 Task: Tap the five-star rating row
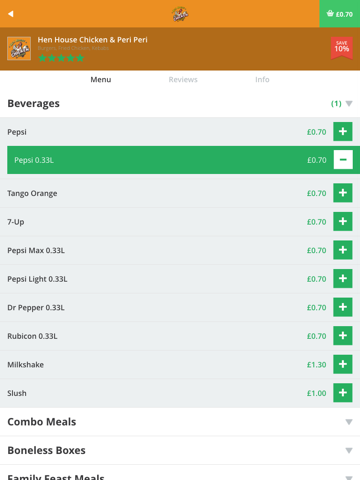point(61,58)
